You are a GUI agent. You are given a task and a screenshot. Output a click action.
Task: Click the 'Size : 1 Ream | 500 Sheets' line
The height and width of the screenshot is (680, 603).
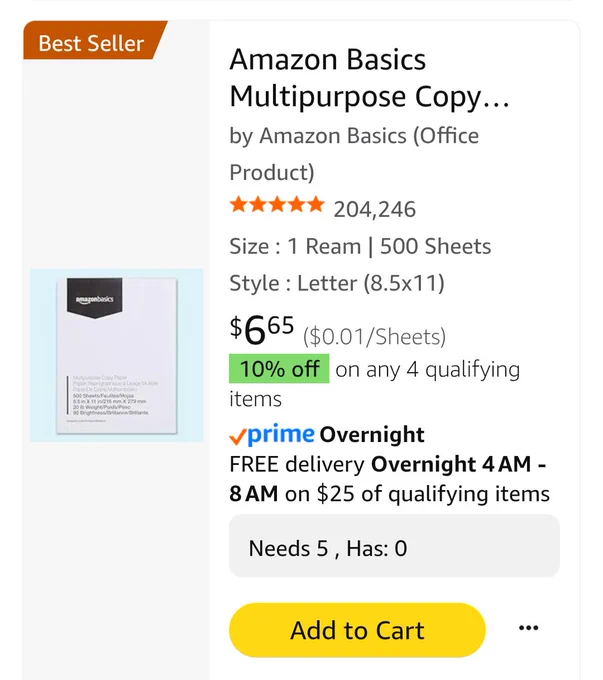pos(360,246)
